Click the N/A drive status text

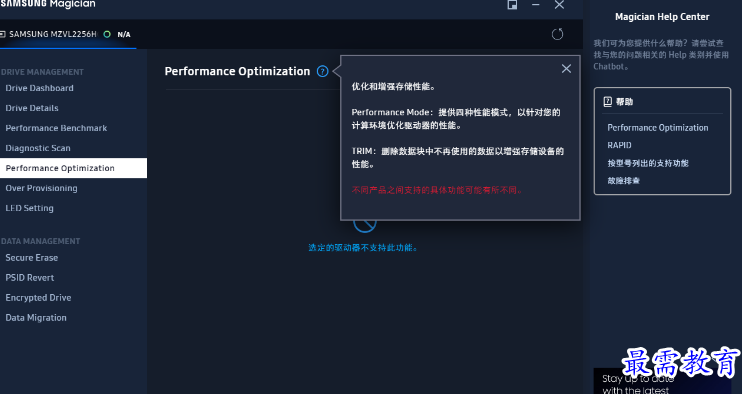[124, 34]
